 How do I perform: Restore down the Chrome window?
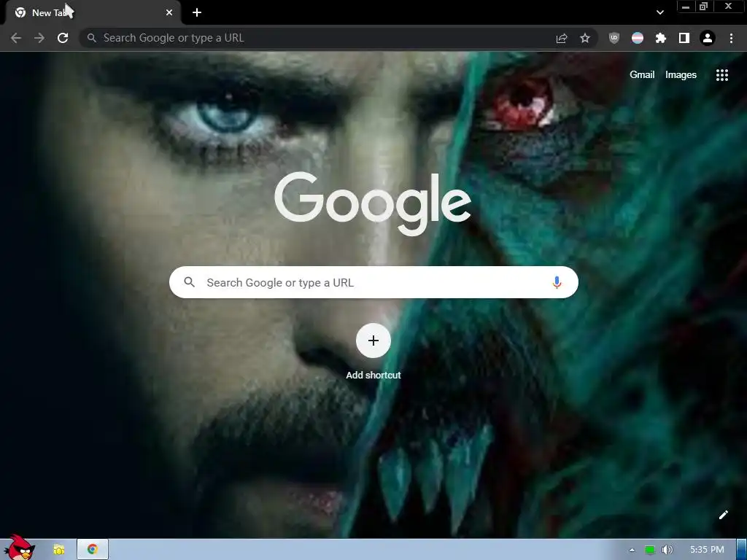(703, 7)
